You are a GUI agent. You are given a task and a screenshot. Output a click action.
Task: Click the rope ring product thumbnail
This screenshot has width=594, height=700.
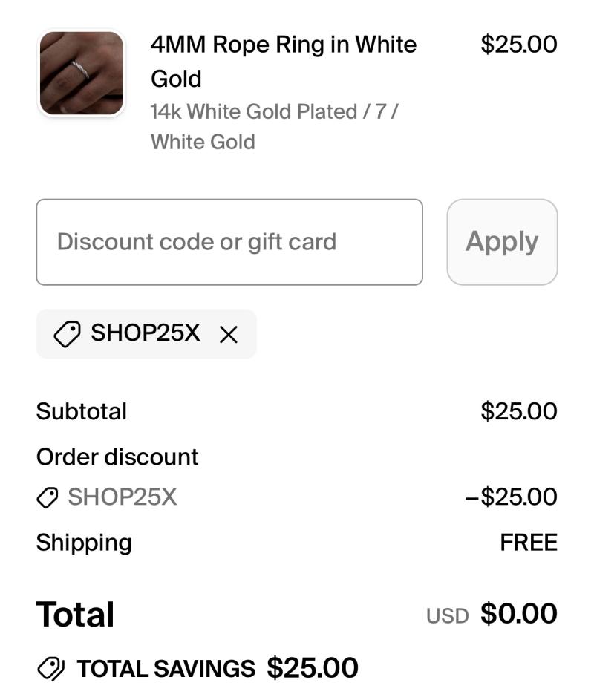tap(81, 73)
